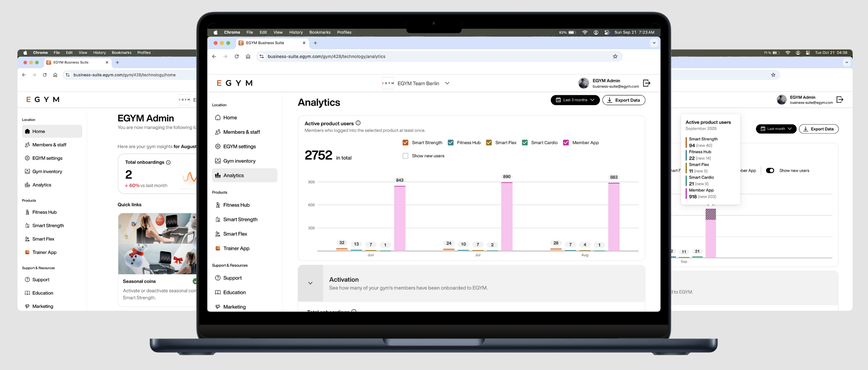
Task: Click the Seasonal coins quick link image
Action: (157, 244)
